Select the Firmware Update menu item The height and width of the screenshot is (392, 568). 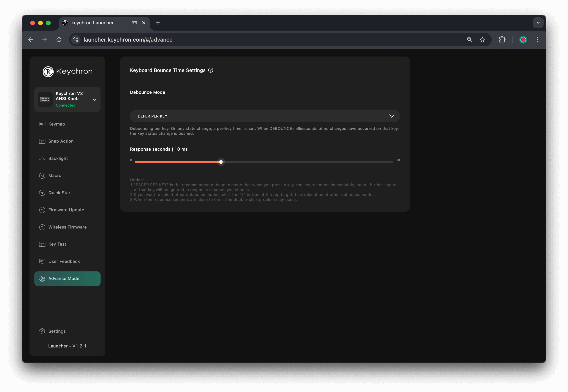click(x=67, y=210)
